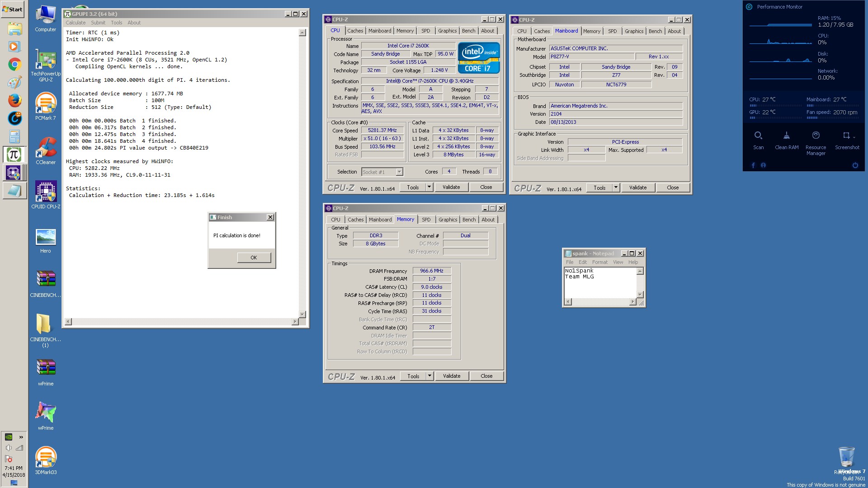This screenshot has height=488, width=868.
Task: Click Close in the CPU-Z CPU window
Action: click(486, 187)
